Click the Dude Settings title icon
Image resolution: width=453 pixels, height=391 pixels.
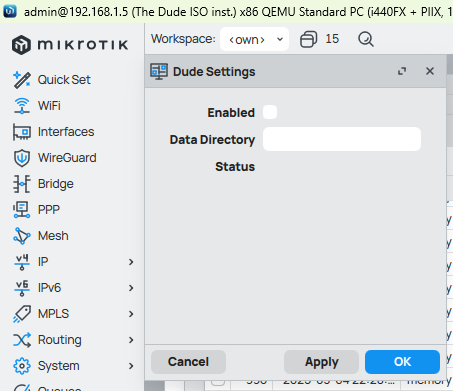[x=159, y=71]
